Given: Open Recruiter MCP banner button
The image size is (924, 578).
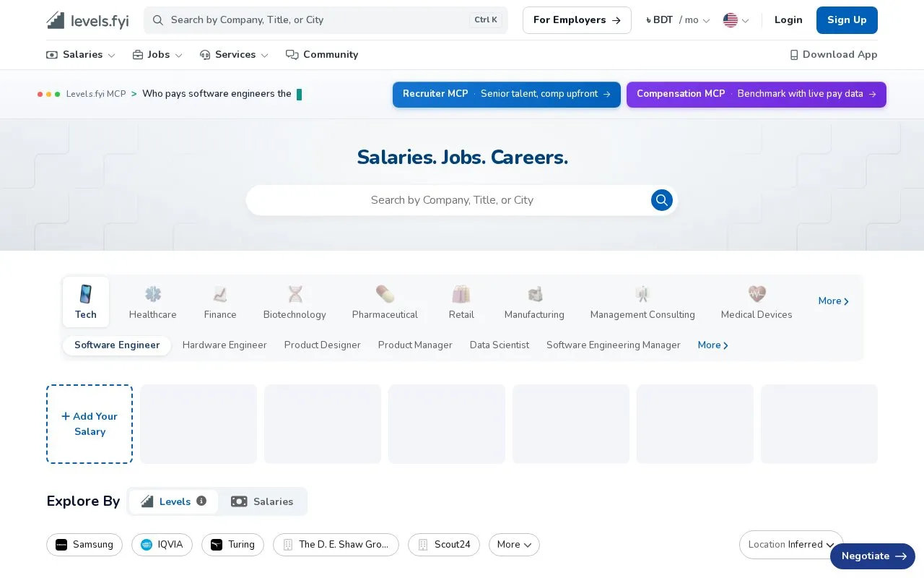Looking at the screenshot, I should click(x=507, y=95).
